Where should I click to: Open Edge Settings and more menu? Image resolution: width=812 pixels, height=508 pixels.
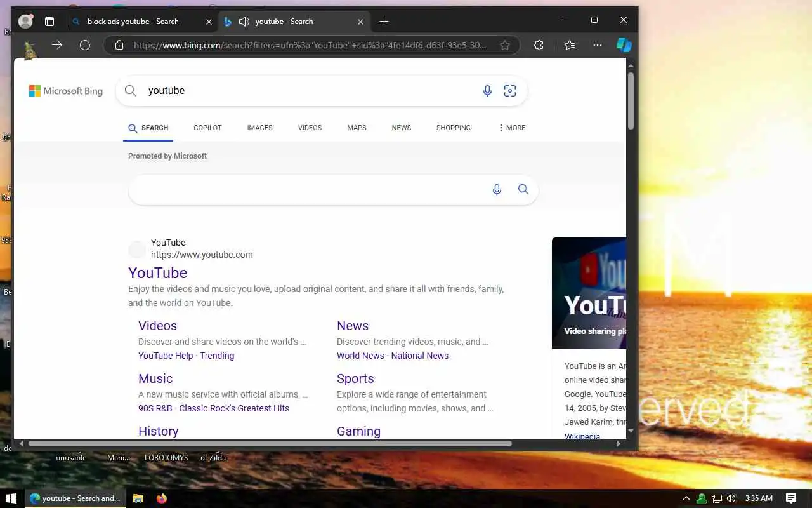coord(598,45)
